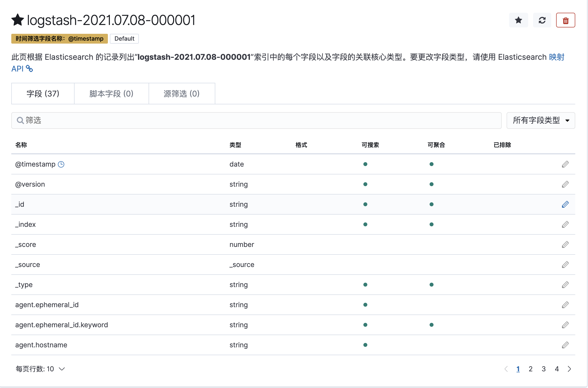
Task: Go to next page arrow
Action: (569, 369)
